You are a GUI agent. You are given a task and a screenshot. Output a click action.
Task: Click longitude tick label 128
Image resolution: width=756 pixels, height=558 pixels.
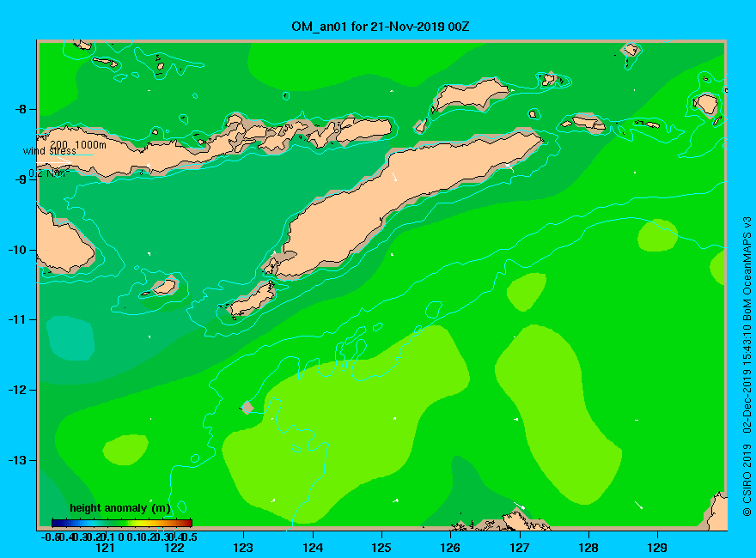[588, 548]
